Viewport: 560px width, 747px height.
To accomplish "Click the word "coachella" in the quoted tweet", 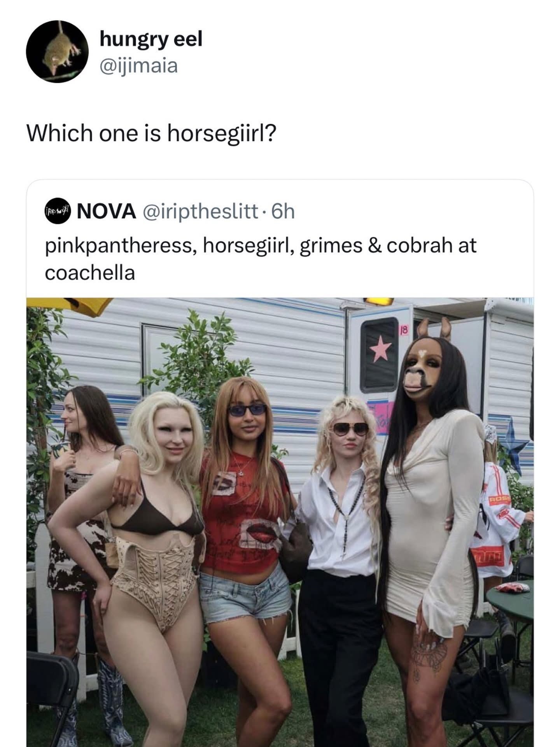I will point(90,273).
